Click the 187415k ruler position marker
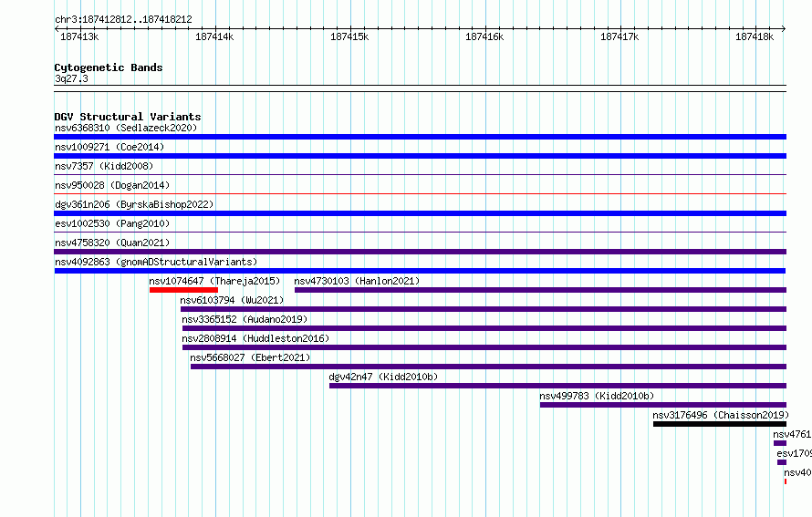Screen dimensions: 812x517 [x=349, y=36]
